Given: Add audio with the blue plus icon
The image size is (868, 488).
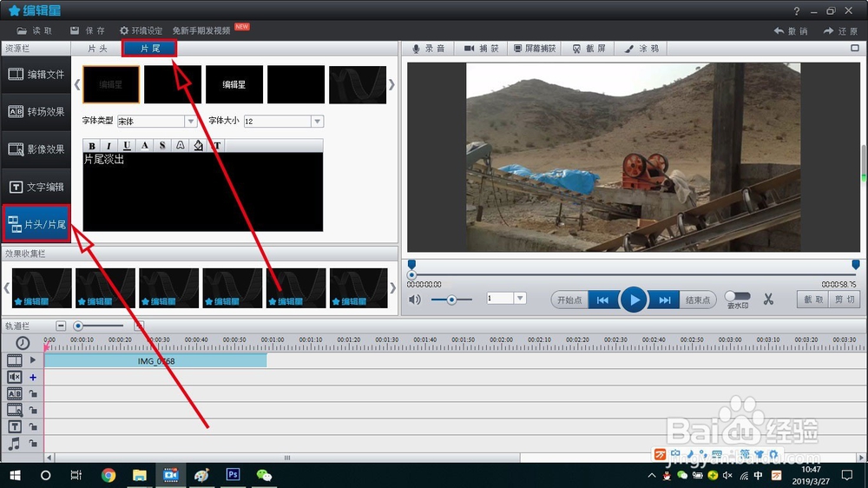Looking at the screenshot, I should (x=33, y=377).
